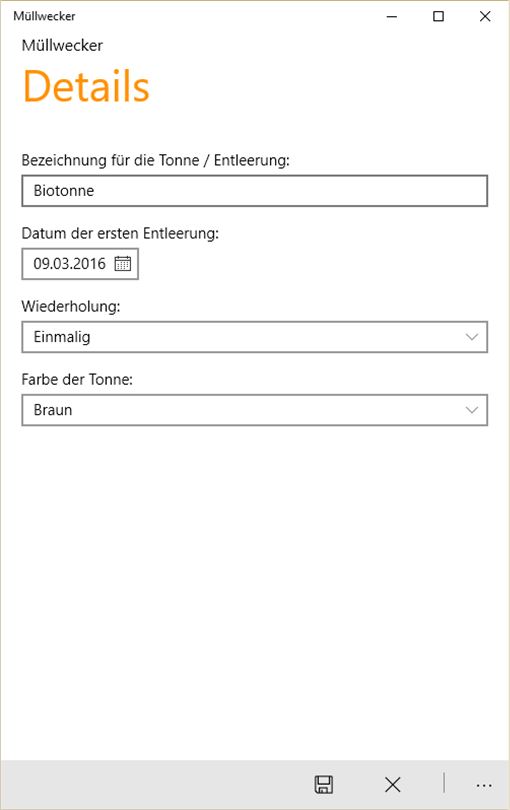Open more options via the ellipsis icon
The height and width of the screenshot is (810, 510).
(484, 786)
